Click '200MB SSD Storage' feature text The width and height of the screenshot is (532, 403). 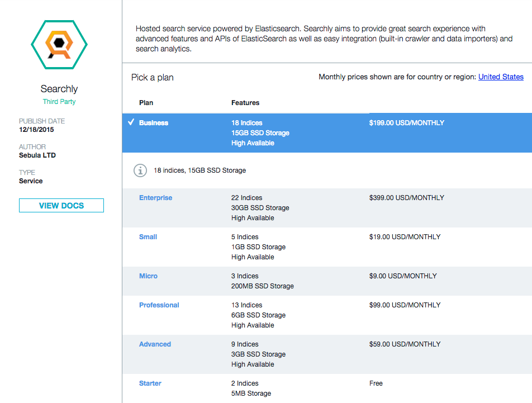[x=263, y=286]
